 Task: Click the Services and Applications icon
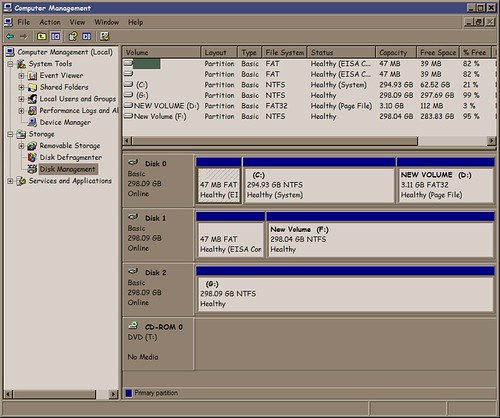[x=21, y=181]
